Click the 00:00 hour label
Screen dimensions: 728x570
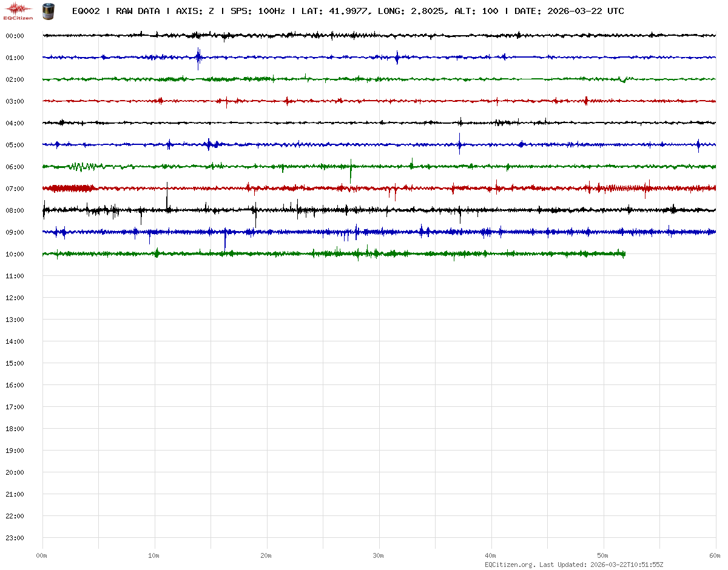point(15,36)
